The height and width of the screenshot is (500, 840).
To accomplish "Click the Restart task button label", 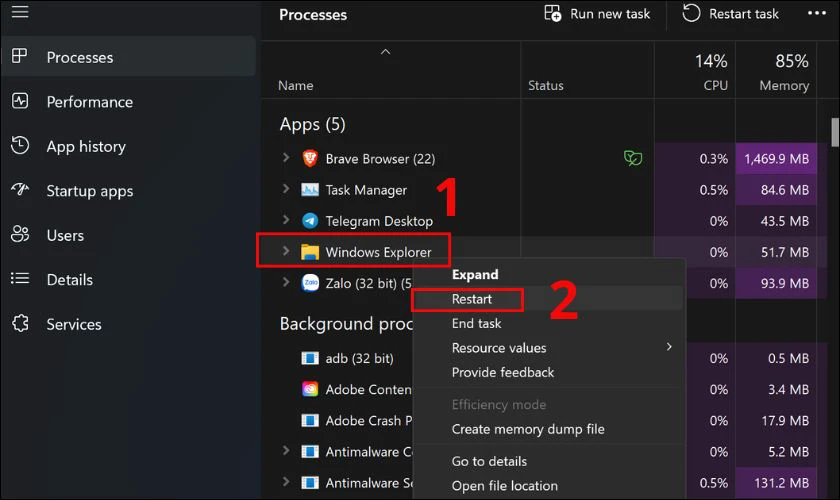I will click(x=744, y=14).
